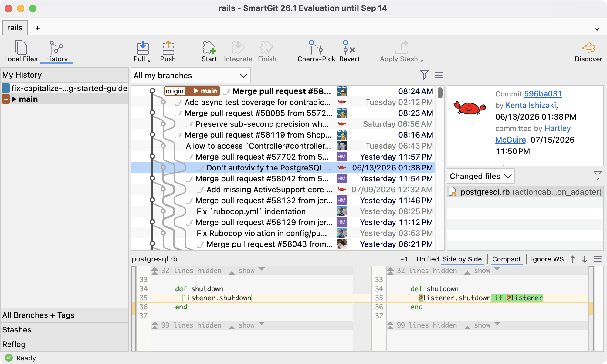Show hidden 99 lines in right diff

[x=482, y=325]
